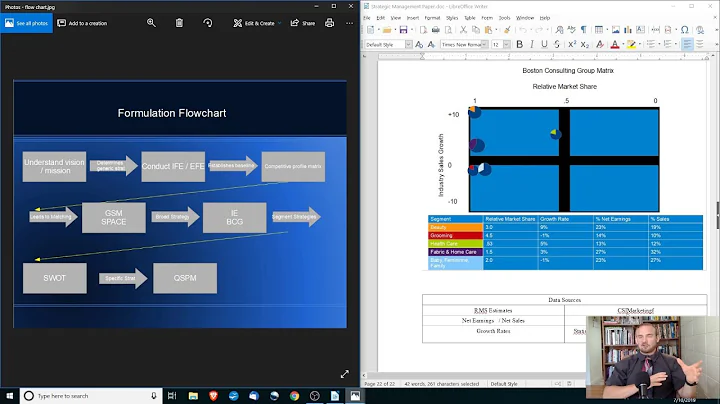Toggle Underline formatting in Writer
This screenshot has height=404, width=720.
click(544, 44)
